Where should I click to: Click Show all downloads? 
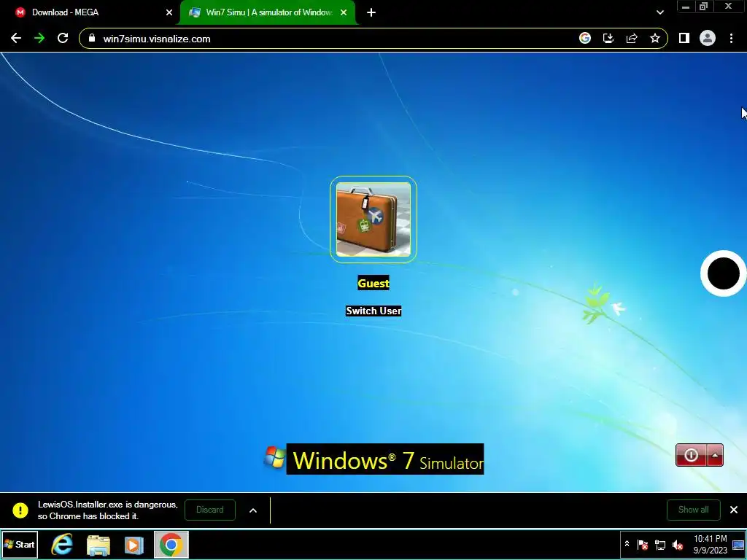click(x=693, y=510)
